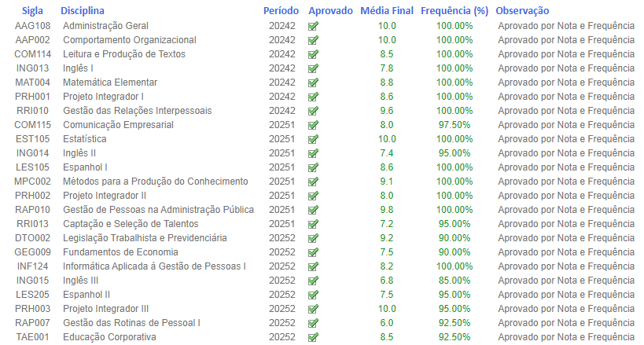This screenshot has height=345, width=644.
Task: Sort by the Período column header
Action: (282, 11)
